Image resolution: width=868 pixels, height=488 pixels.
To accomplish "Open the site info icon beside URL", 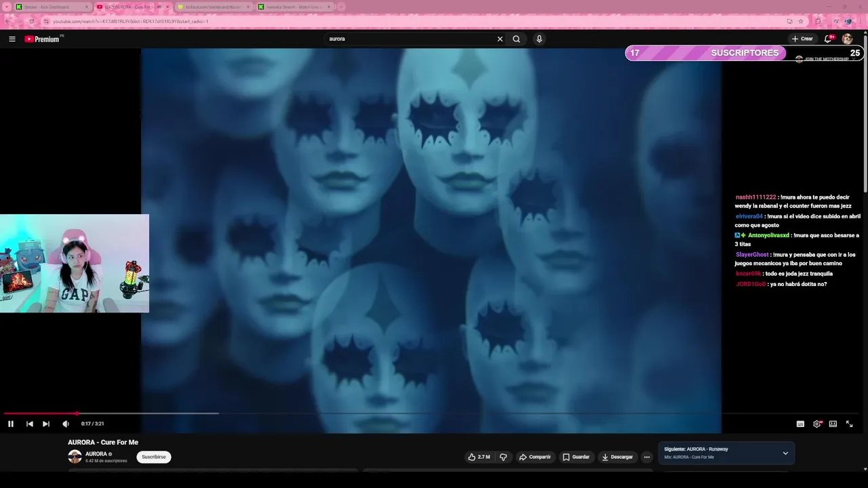I will (x=45, y=21).
